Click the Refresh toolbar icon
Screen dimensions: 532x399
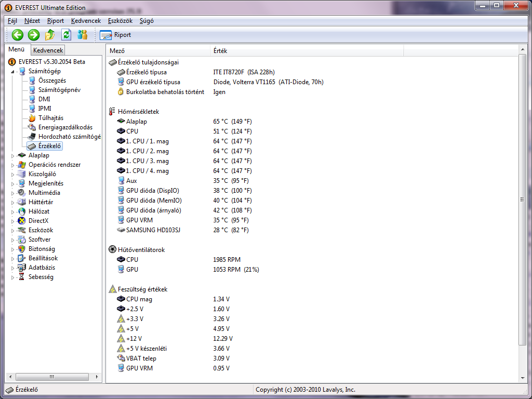point(66,35)
